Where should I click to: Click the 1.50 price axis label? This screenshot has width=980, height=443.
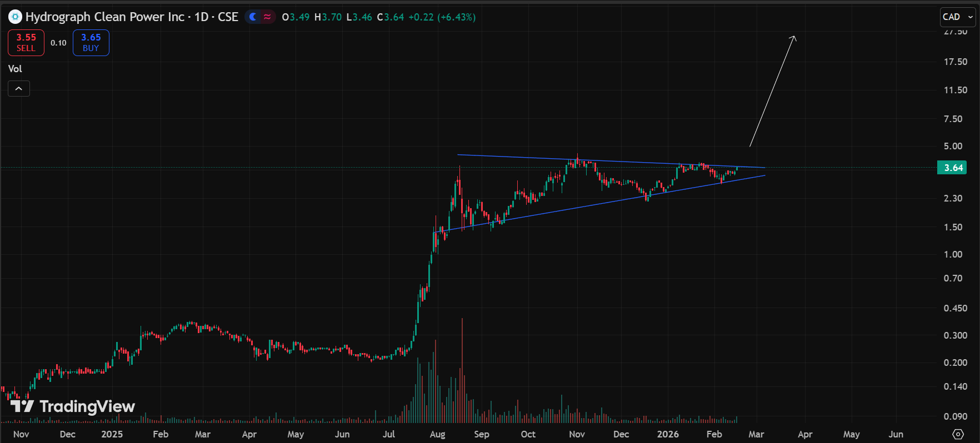(953, 227)
